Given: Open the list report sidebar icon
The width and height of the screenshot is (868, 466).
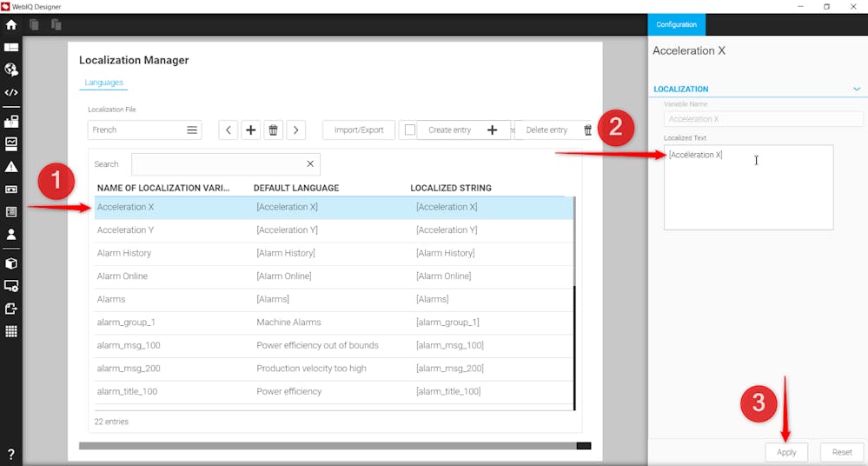Looking at the screenshot, I should [x=11, y=211].
